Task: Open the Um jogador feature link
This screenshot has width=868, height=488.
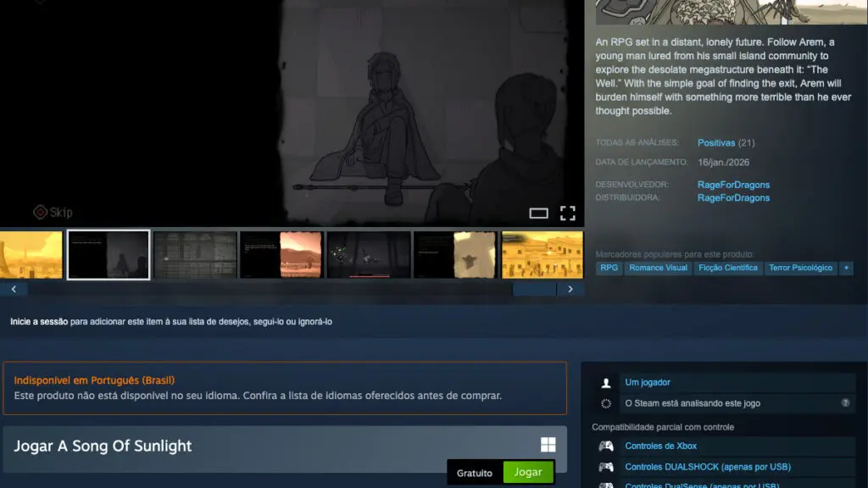Action: coord(648,383)
